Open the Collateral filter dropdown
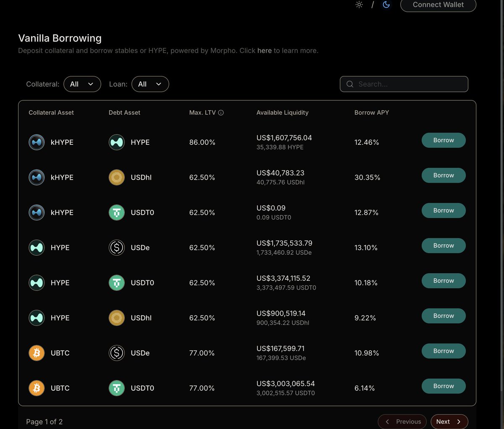Viewport: 504px width, 429px height. pyautogui.click(x=82, y=84)
